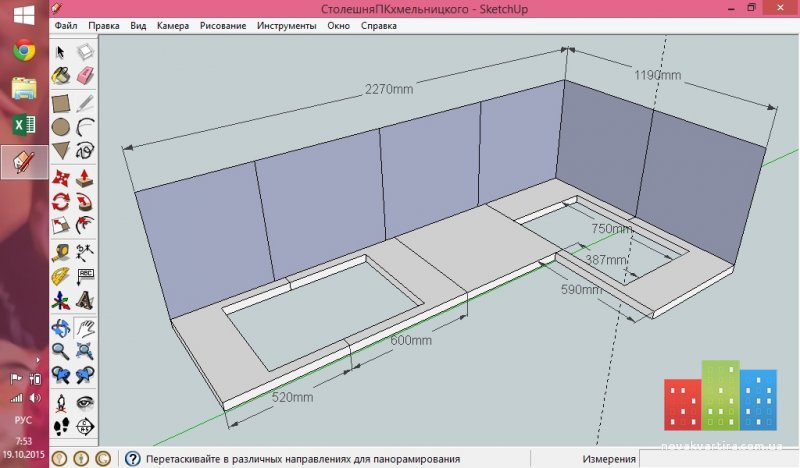Click the 750mm dimension label
This screenshot has height=468, width=800.
click(612, 229)
